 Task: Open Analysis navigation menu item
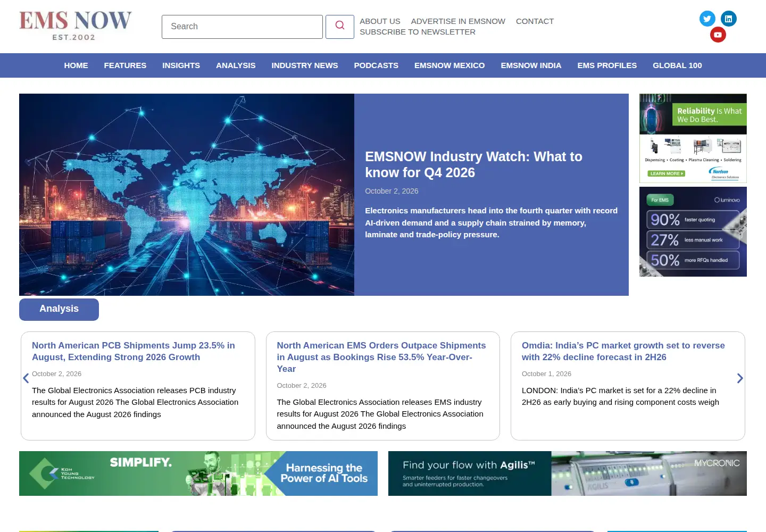coord(236,65)
